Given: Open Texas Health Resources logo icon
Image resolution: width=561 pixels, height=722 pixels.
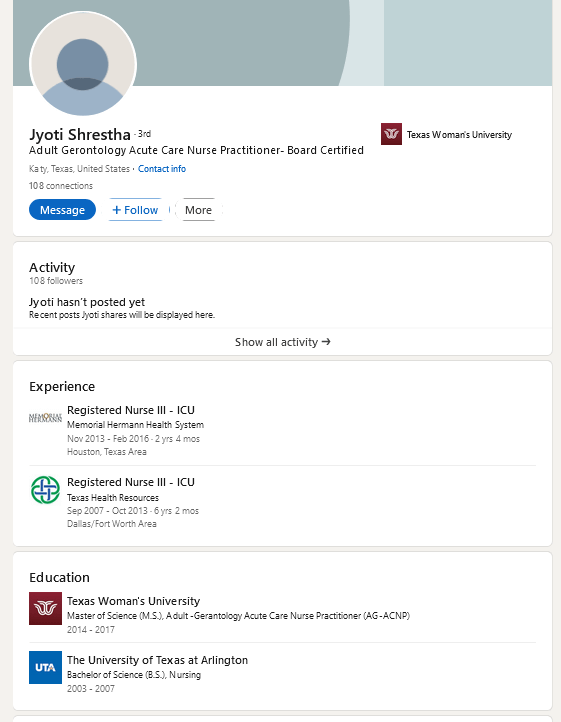Looking at the screenshot, I should (x=45, y=489).
